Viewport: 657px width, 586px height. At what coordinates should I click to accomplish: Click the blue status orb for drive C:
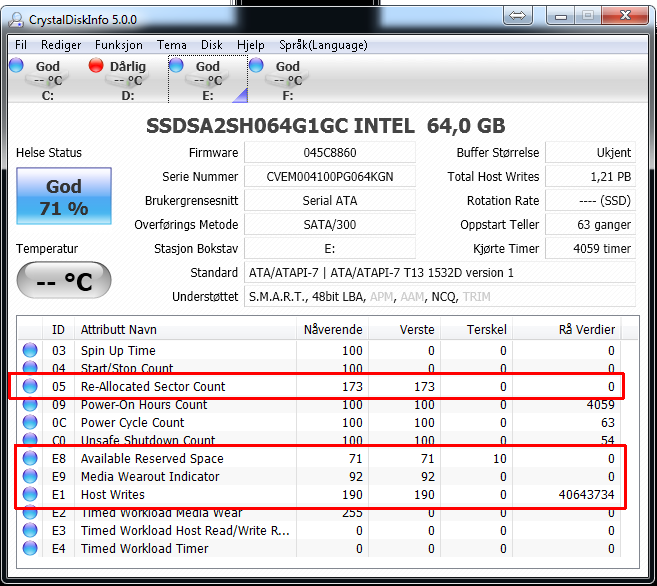point(16,65)
